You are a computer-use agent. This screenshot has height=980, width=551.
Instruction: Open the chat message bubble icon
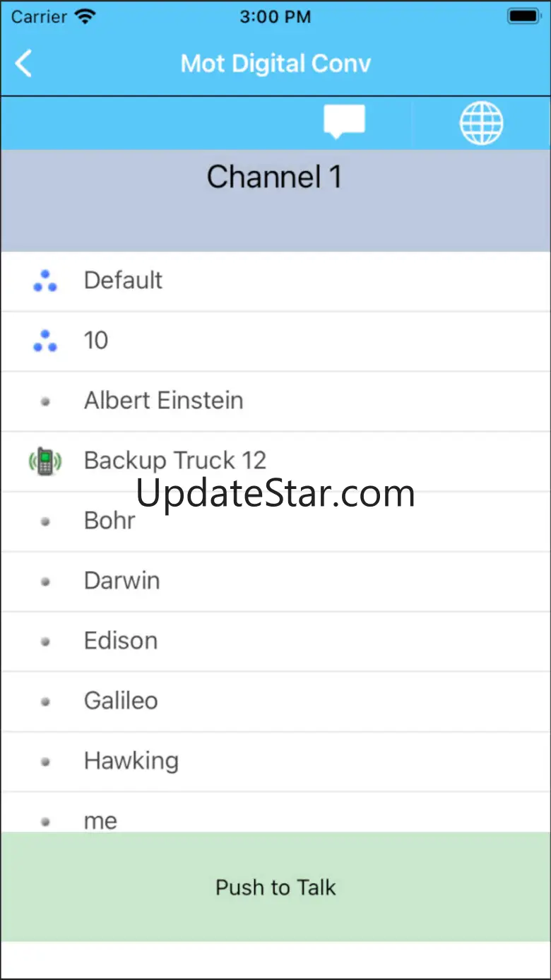pyautogui.click(x=344, y=122)
